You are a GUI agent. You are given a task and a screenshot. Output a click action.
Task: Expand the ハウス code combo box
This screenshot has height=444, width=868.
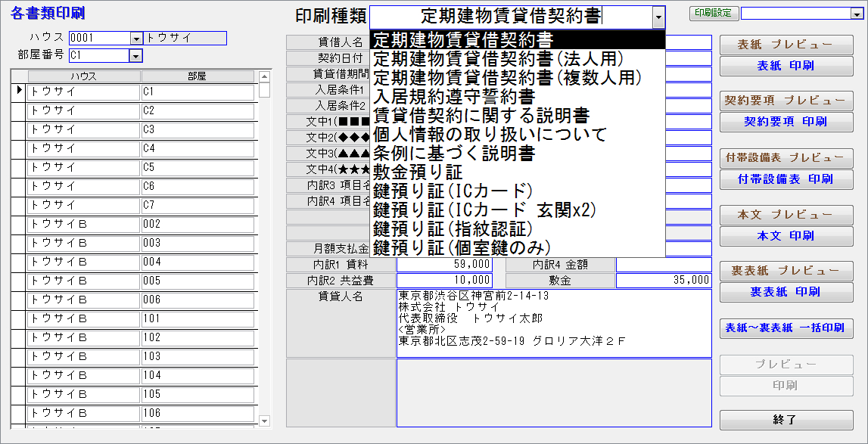coord(136,38)
